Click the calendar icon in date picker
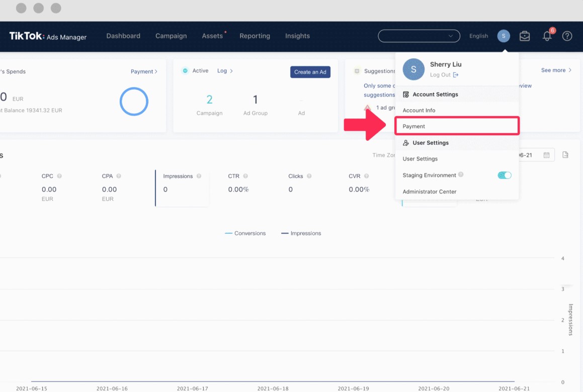Viewport: 583px width, 392px height. point(546,155)
